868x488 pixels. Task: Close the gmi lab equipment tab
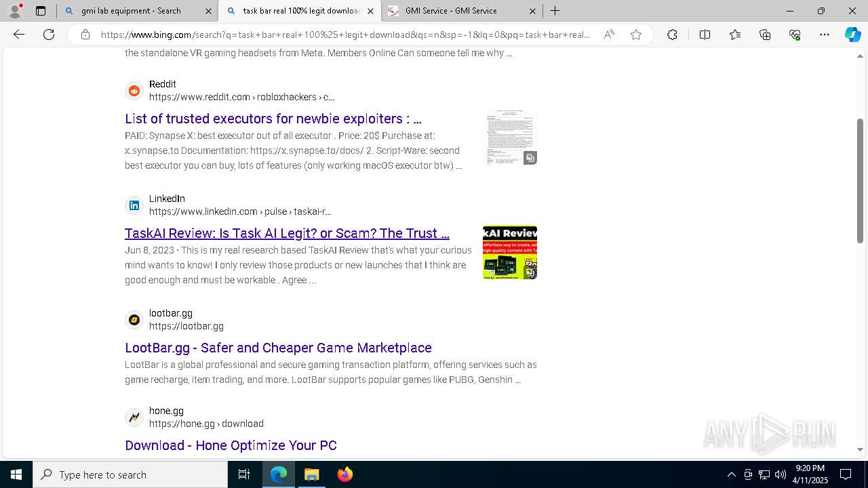point(208,11)
